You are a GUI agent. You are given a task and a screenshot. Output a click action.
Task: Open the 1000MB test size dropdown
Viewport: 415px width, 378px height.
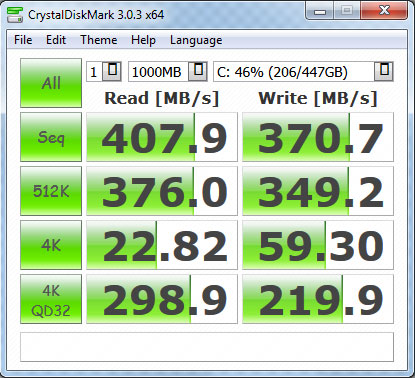click(198, 71)
